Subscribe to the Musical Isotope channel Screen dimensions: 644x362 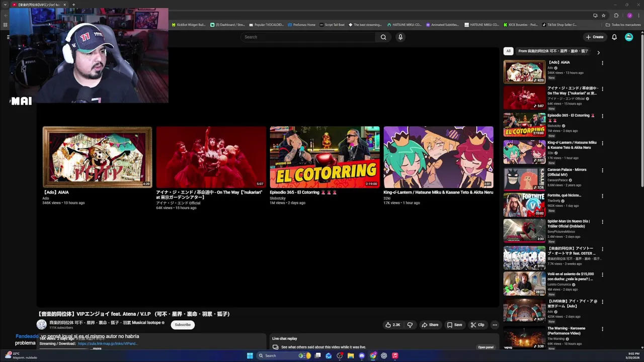click(183, 325)
